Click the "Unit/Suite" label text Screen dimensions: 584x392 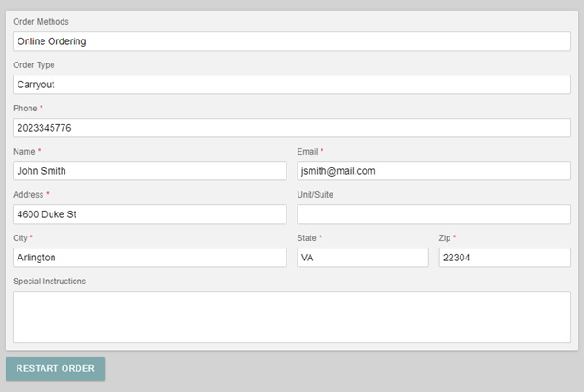point(316,195)
